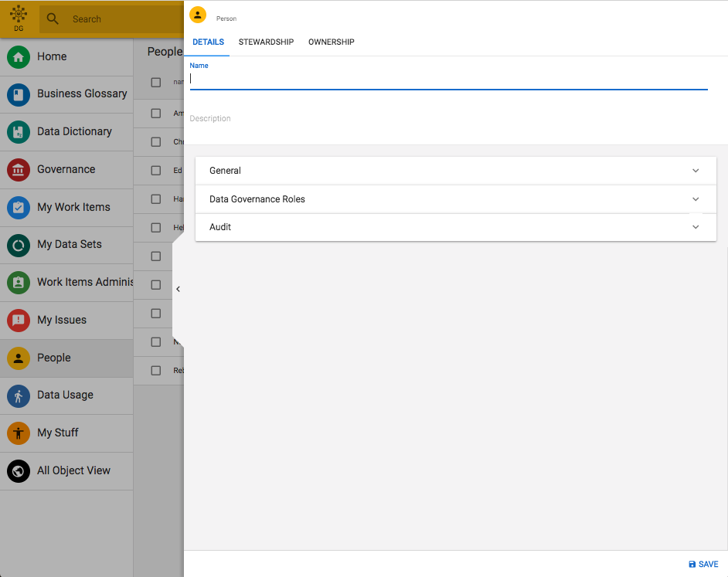Check the box for the Ed row

[156, 171]
